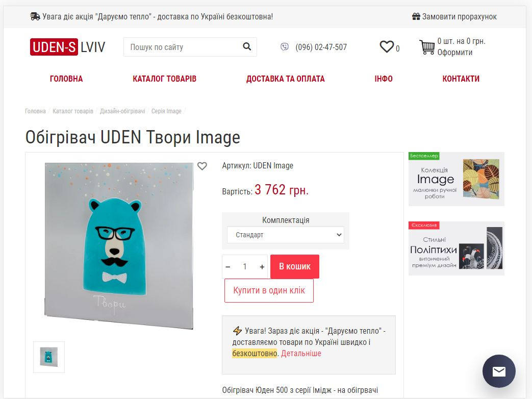Viewport: 532px width, 399px height.
Task: Click the UDEN-S LVIV logo
Action: tap(67, 47)
